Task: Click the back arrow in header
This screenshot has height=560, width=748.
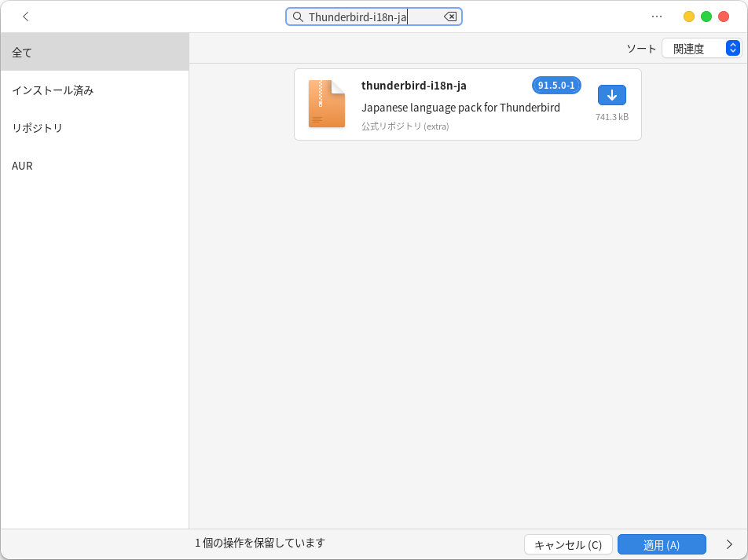Action: tap(26, 16)
